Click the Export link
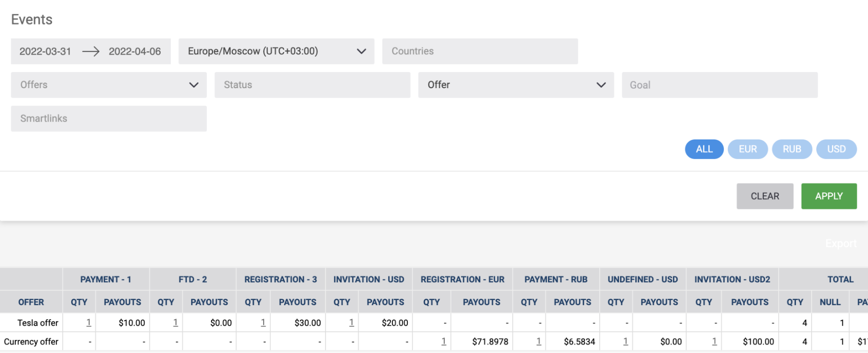The width and height of the screenshot is (868, 353). click(841, 244)
